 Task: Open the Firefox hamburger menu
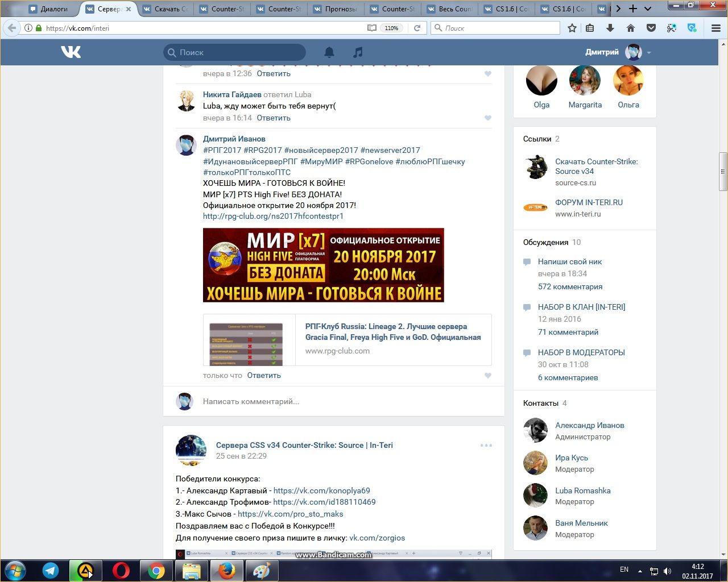(716, 28)
